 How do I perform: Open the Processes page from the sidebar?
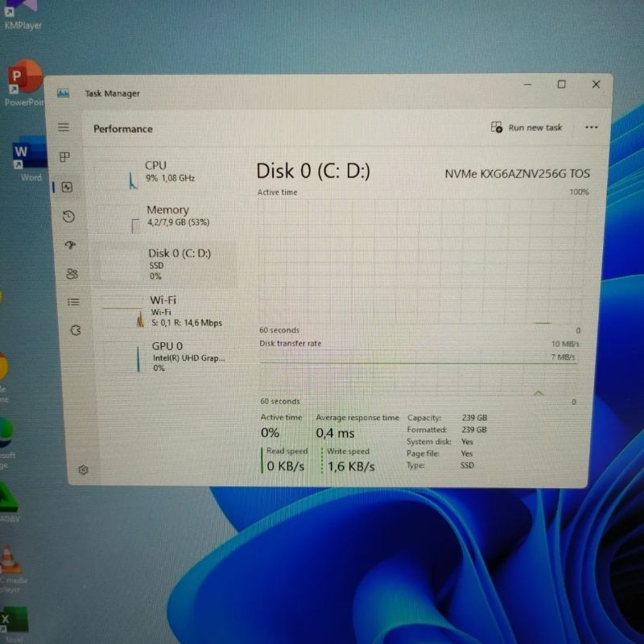coord(65,157)
